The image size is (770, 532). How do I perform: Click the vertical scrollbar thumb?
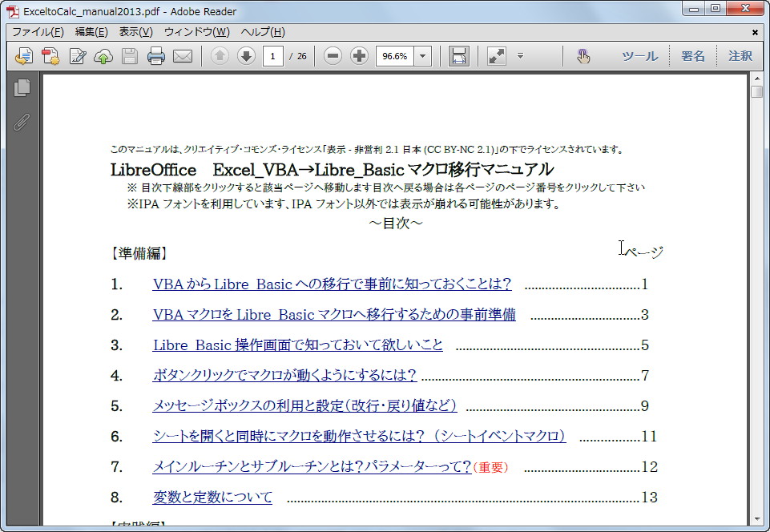(x=756, y=92)
